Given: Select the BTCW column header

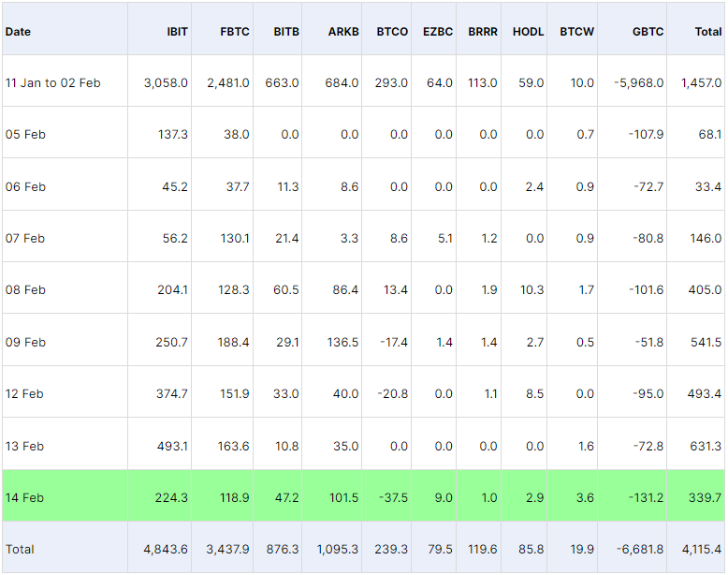Looking at the screenshot, I should (x=576, y=32).
